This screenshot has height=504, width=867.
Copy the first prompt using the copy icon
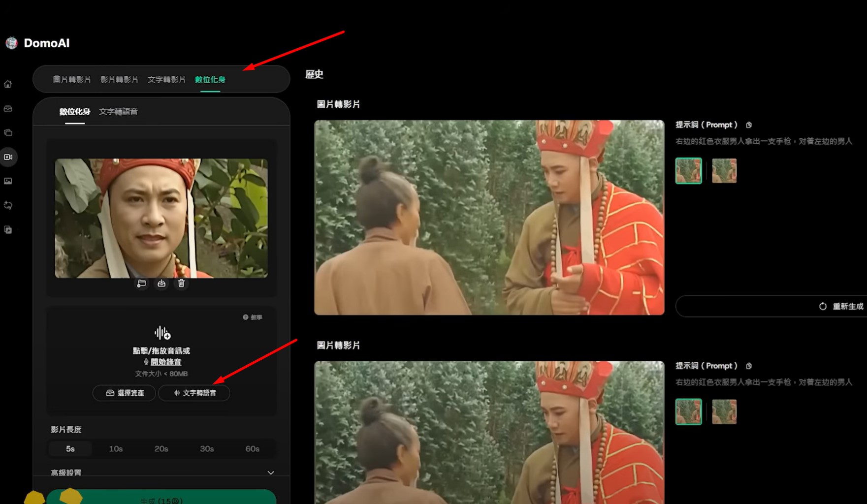coord(749,125)
